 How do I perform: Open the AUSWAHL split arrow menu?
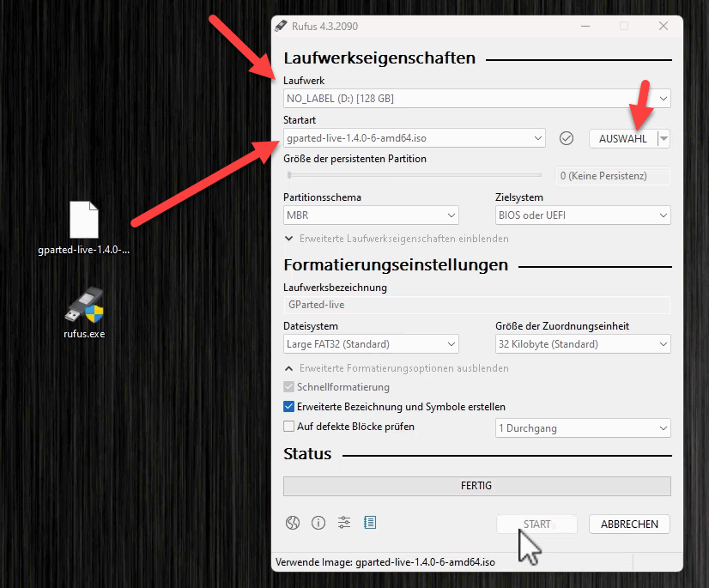point(664,138)
